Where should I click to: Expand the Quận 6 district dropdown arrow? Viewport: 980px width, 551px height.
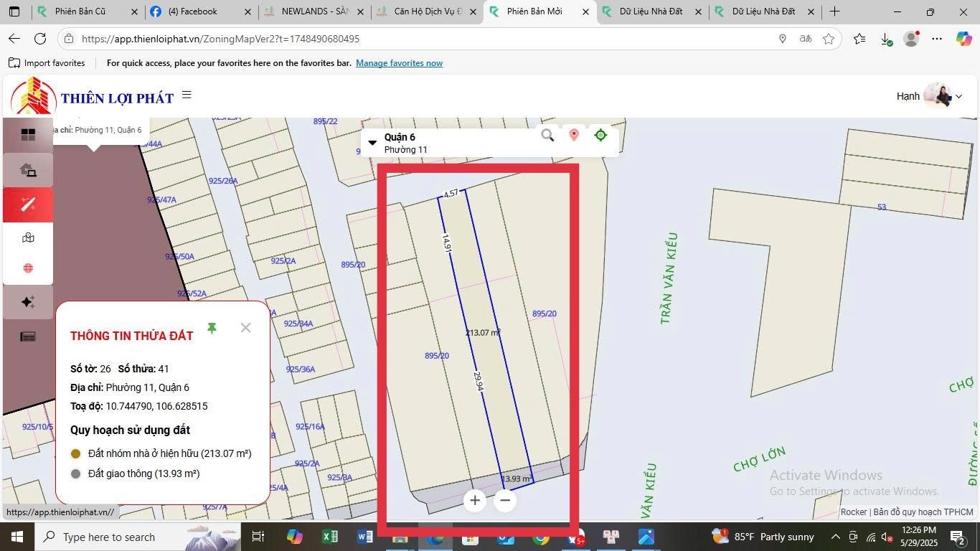pyautogui.click(x=372, y=143)
